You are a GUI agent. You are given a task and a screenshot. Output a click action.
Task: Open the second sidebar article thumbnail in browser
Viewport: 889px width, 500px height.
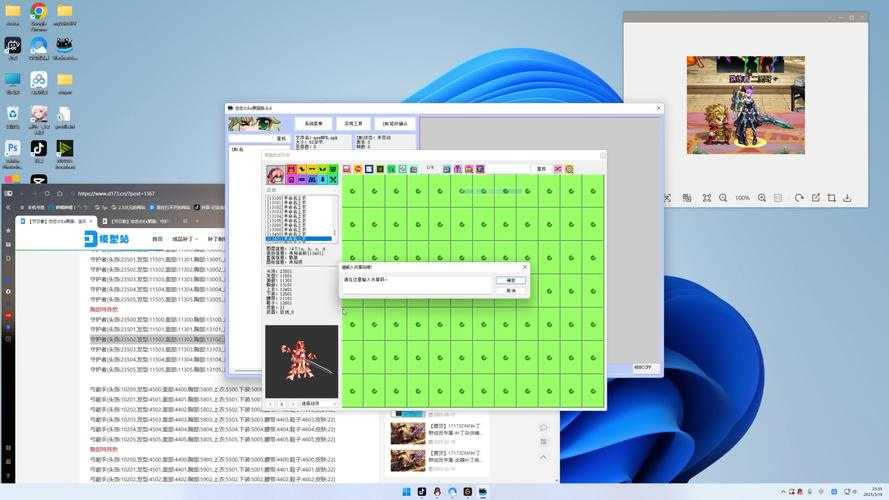(408, 460)
